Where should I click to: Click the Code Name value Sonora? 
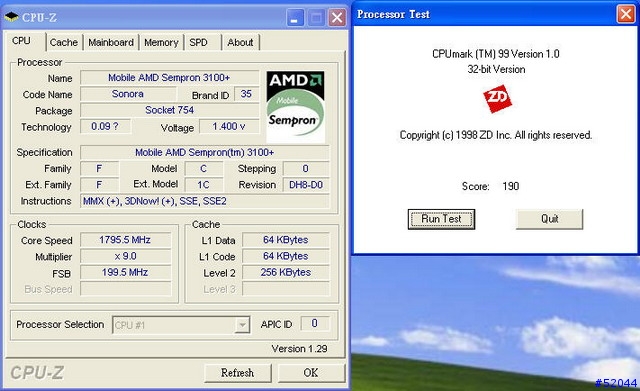pyautogui.click(x=128, y=94)
